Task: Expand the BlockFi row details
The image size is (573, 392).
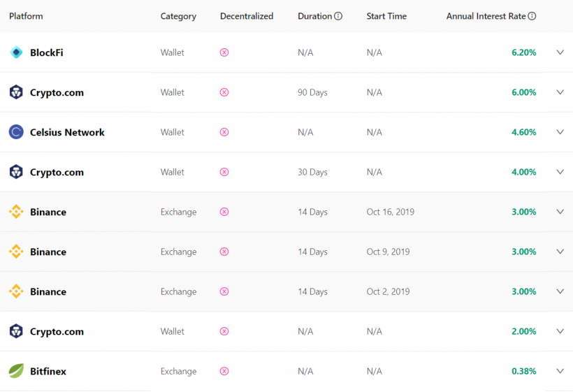Action: [x=560, y=52]
